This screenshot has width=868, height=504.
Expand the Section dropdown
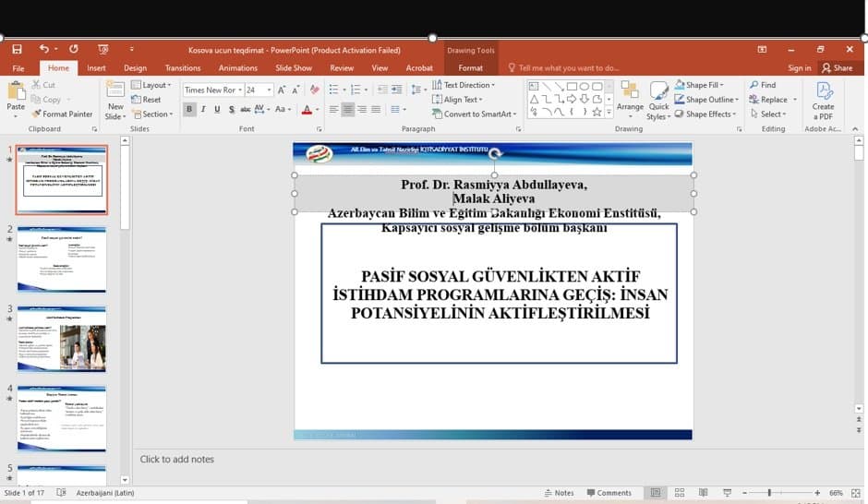point(152,114)
